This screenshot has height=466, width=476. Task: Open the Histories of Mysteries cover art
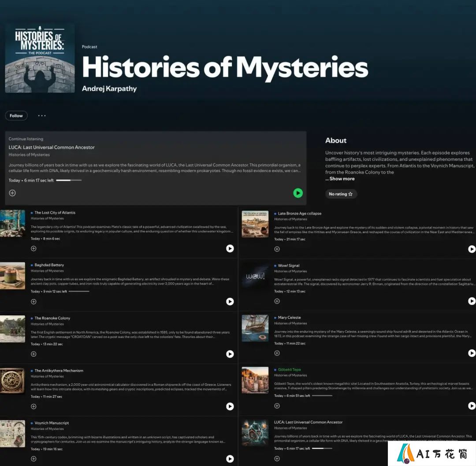(40, 58)
